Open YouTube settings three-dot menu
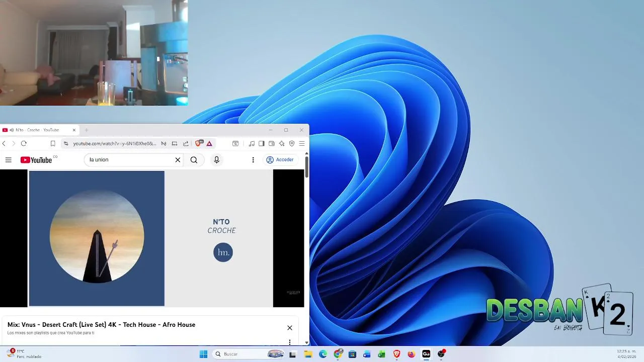 point(253,160)
